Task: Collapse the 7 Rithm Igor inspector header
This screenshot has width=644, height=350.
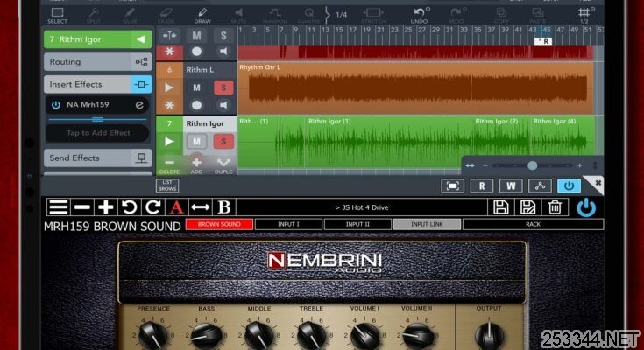Action: coord(98,39)
